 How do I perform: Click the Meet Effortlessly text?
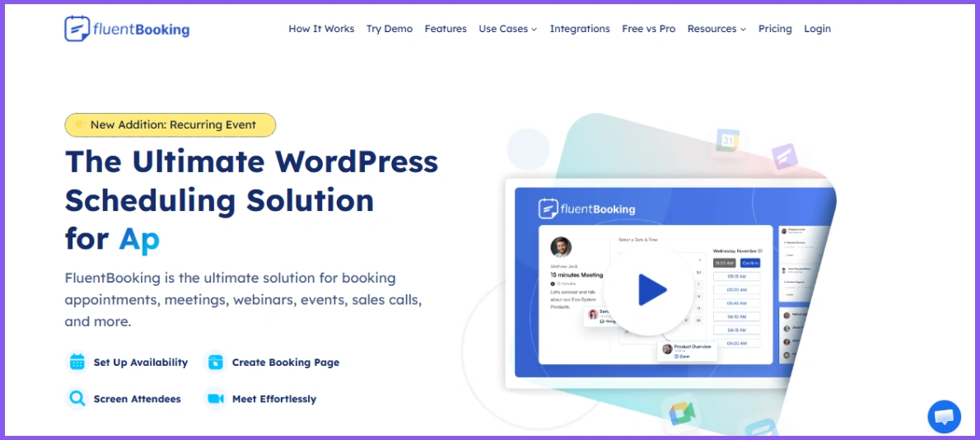[274, 400]
